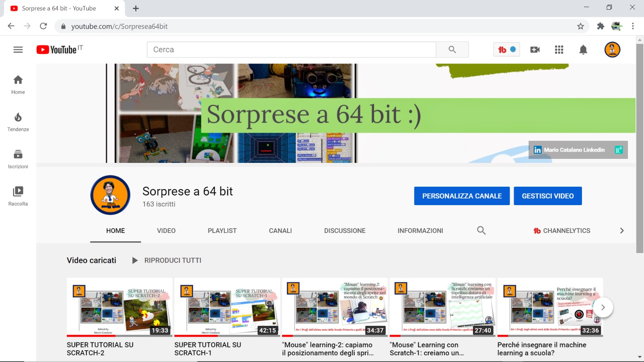Play the 42:15 SCRATCH-1 video thumbnail
The height and width of the screenshot is (362, 644).
pos(227,307)
